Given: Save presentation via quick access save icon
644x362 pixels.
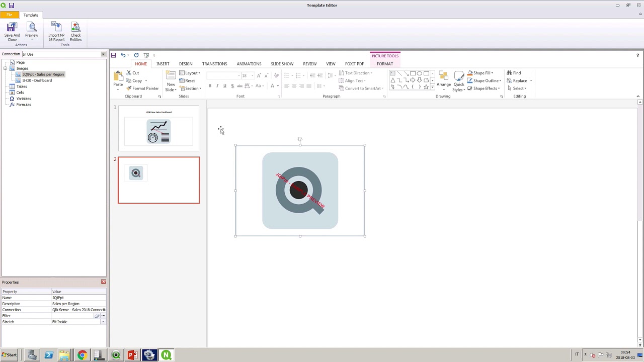Looking at the screenshot, I should tap(113, 55).
